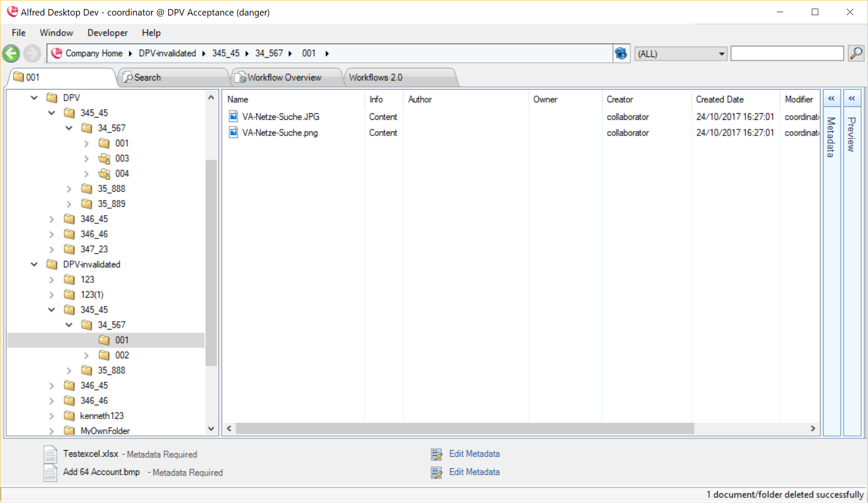The width and height of the screenshot is (868, 503).
Task: Expand the Preview side panel
Action: tap(852, 99)
